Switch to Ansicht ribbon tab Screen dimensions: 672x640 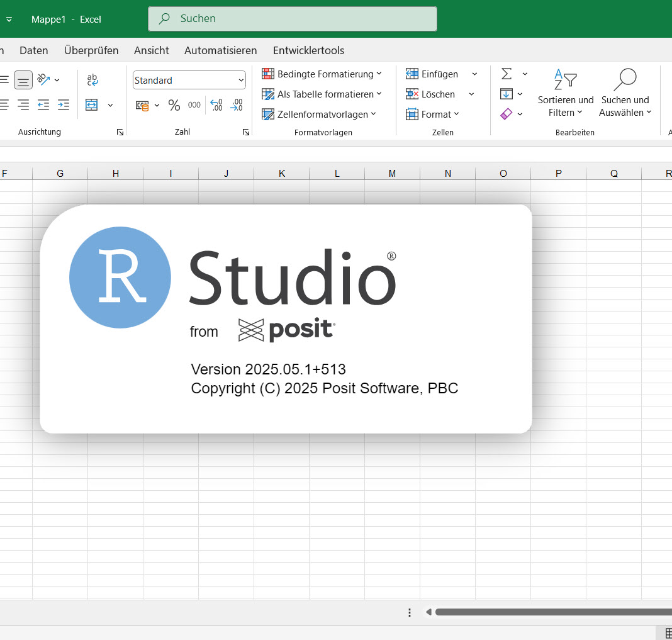click(x=151, y=50)
